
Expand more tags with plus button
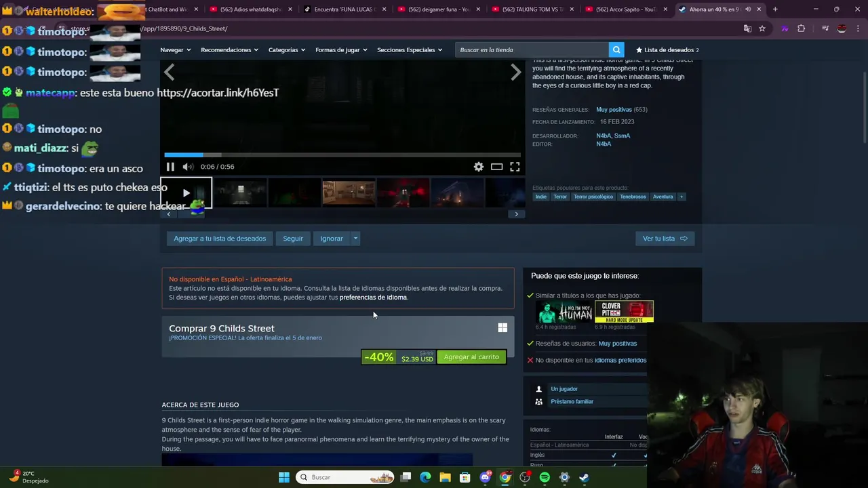tap(682, 197)
